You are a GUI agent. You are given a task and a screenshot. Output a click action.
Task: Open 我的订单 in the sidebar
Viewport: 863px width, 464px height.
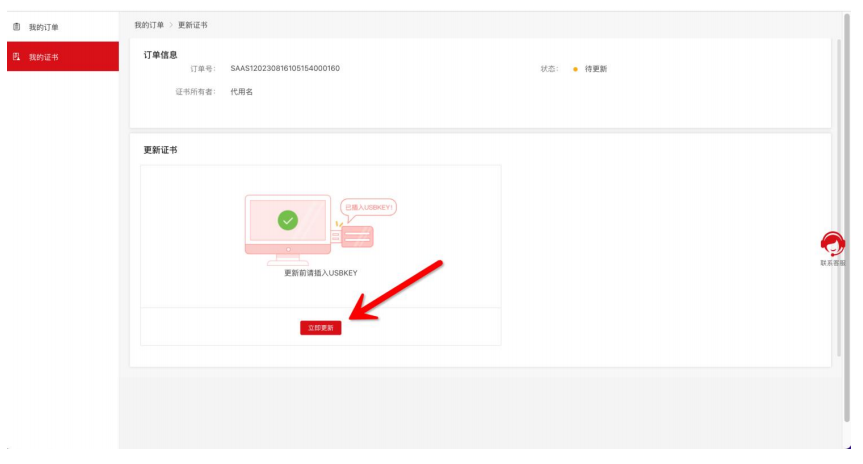(x=43, y=27)
